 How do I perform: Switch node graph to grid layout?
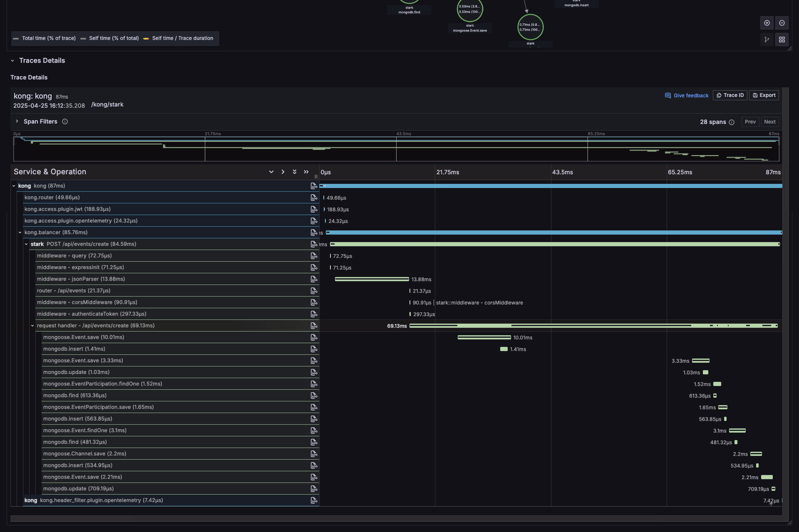tap(782, 40)
